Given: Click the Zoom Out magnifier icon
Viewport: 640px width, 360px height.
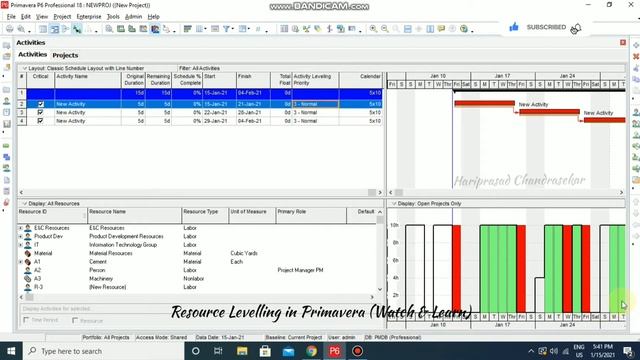Looking at the screenshot, I should click(384, 29).
